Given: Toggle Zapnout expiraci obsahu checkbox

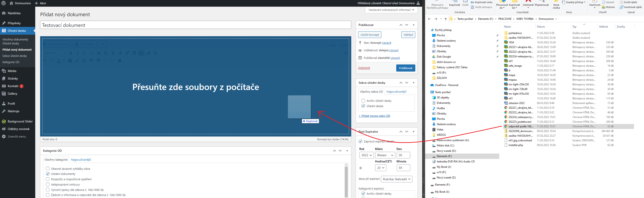Looking at the screenshot, I should click(x=360, y=141).
